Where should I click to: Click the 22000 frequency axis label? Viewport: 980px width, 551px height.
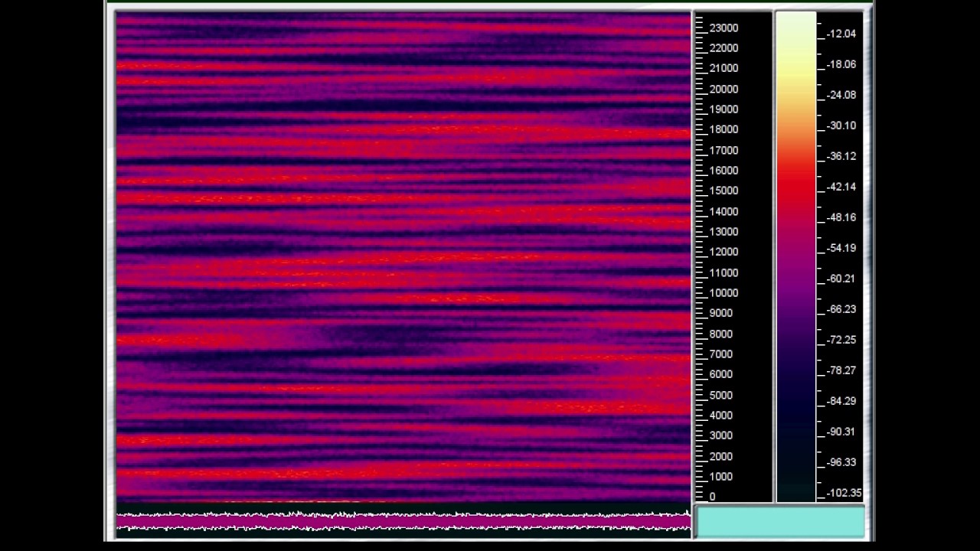coord(724,48)
